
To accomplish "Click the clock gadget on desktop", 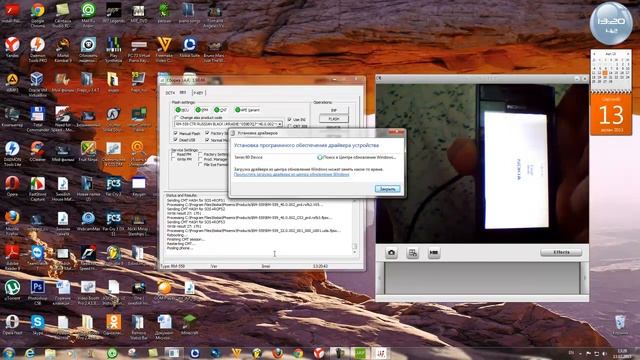I will (611, 23).
